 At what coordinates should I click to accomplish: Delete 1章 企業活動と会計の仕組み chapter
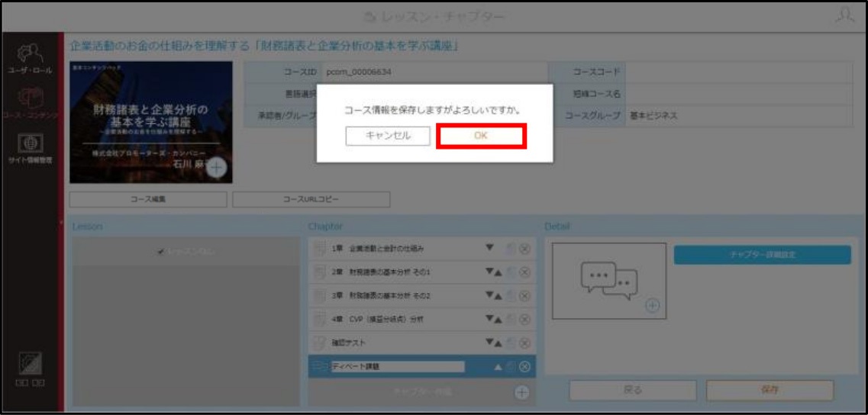524,249
